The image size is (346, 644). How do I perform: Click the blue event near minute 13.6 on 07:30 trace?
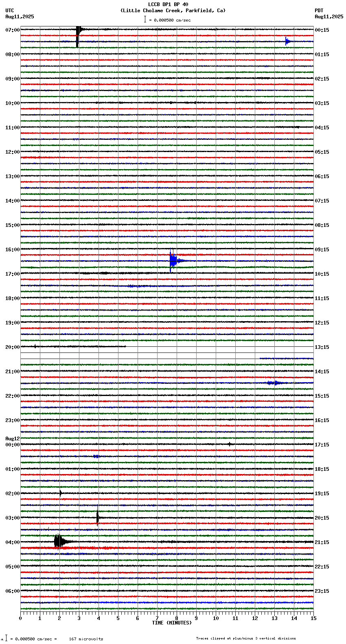point(287,41)
